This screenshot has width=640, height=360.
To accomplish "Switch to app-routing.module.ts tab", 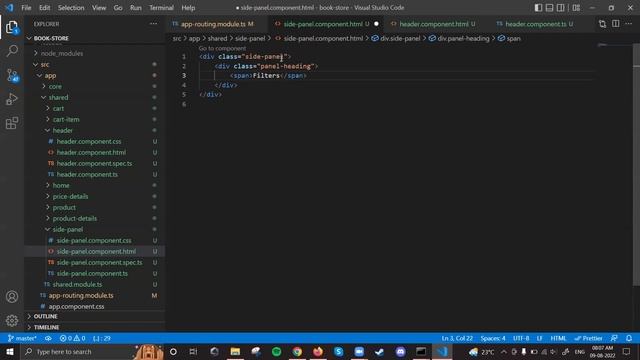I will coord(217,24).
